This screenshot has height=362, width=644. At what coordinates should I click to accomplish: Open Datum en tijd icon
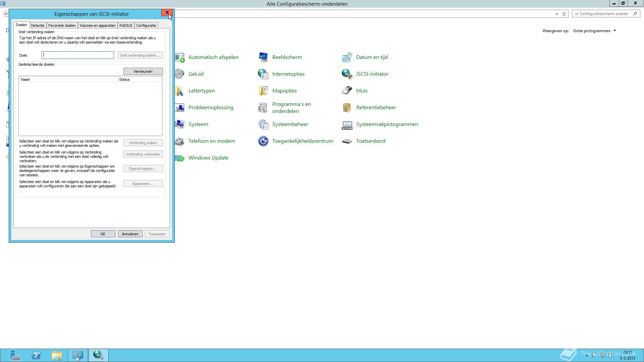click(347, 57)
